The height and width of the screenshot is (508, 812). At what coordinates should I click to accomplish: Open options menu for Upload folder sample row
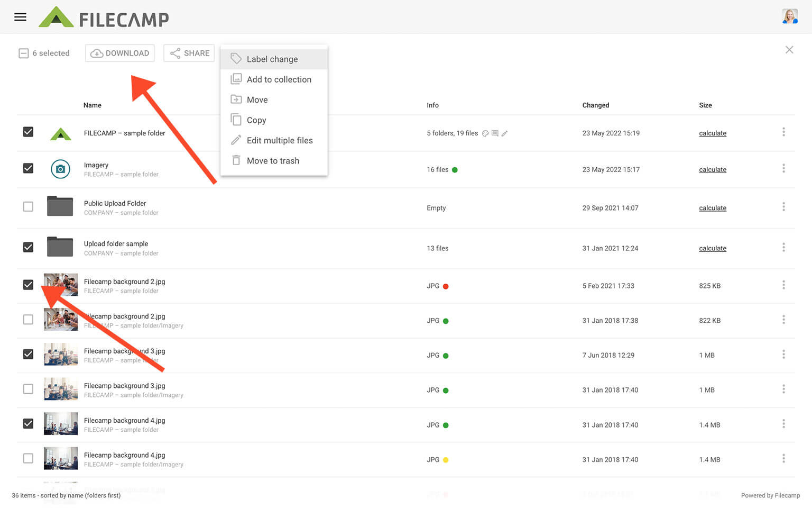coord(783,247)
